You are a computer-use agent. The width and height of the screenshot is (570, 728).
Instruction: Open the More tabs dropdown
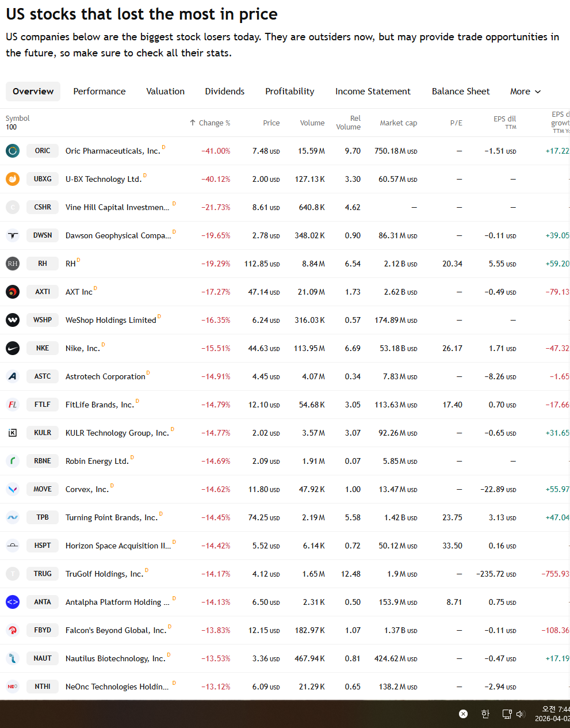coord(526,92)
